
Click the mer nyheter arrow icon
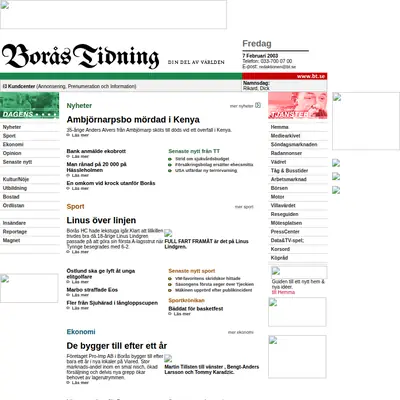[x=258, y=105]
